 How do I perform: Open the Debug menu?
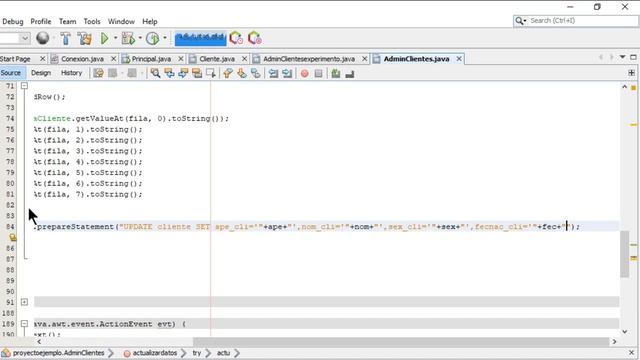[x=13, y=22]
